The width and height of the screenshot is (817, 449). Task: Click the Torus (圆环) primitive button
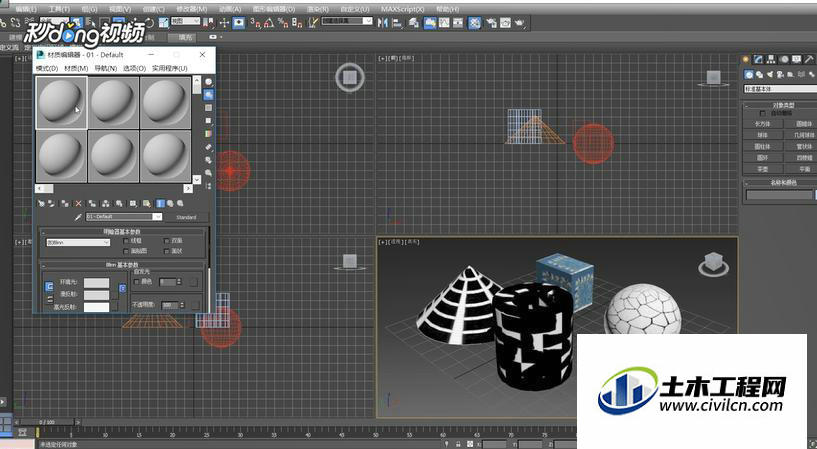[763, 158]
